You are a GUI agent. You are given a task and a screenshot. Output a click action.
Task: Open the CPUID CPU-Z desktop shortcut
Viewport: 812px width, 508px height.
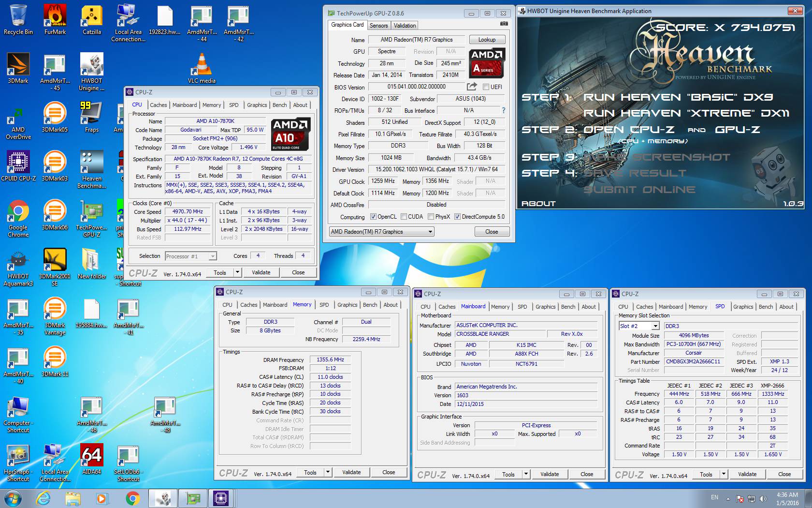pos(18,166)
